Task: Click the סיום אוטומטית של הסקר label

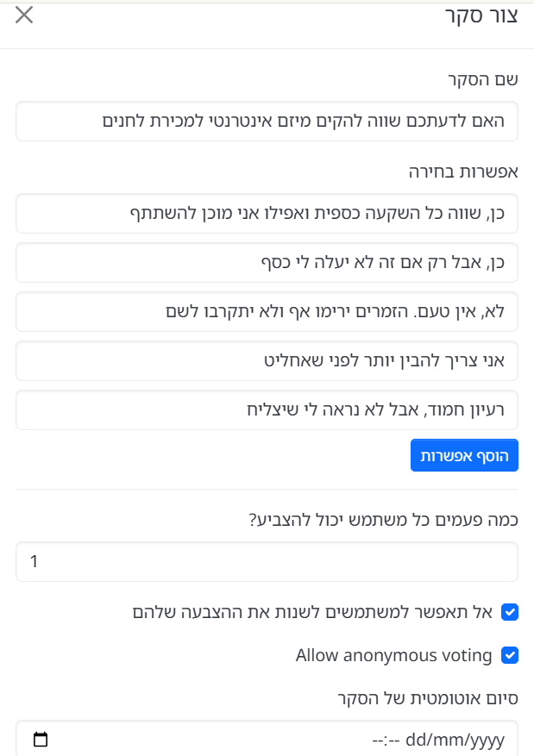Action: [428, 698]
